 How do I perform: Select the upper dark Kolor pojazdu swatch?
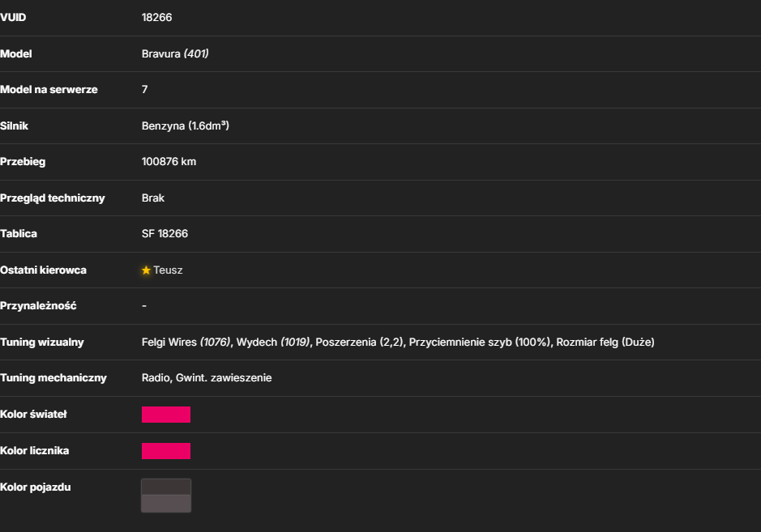pos(166,487)
